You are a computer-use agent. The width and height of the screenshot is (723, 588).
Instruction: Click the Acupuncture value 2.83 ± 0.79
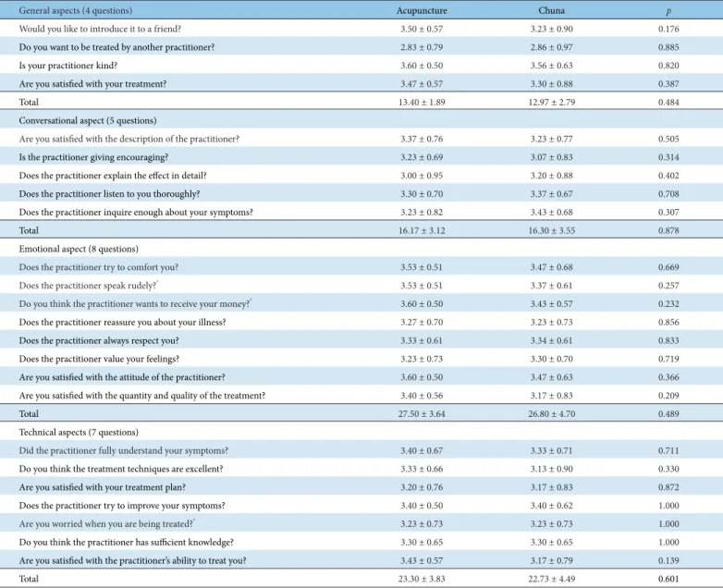tap(422, 47)
